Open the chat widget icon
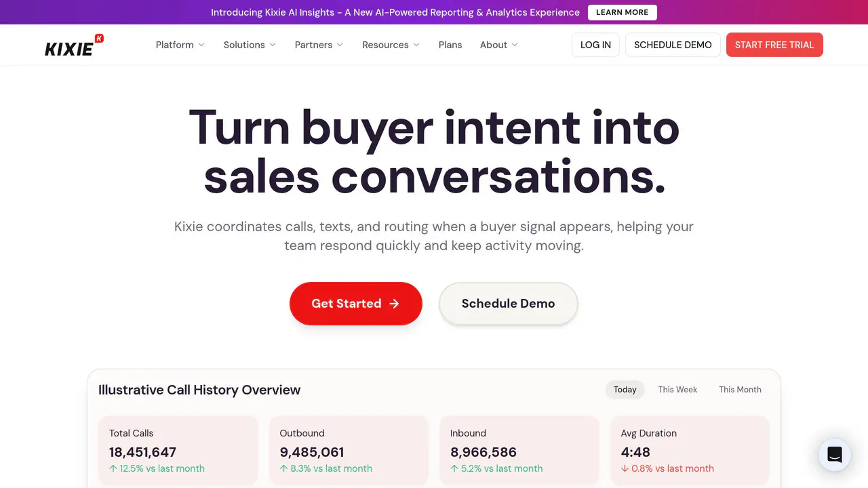The width and height of the screenshot is (868, 488). (x=835, y=455)
